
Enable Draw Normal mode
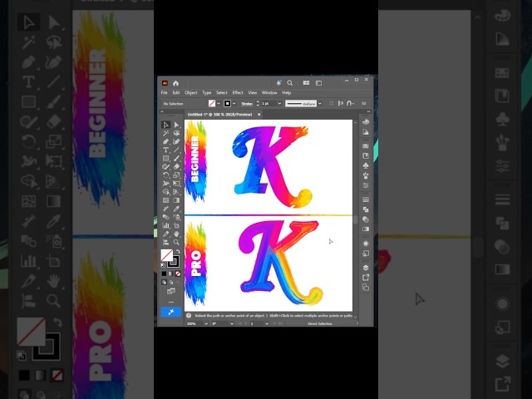coord(164,283)
